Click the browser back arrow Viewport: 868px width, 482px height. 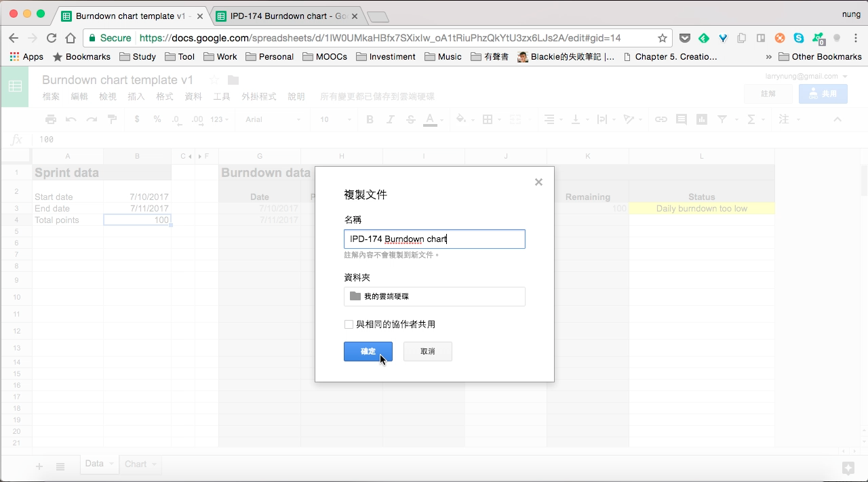point(14,38)
